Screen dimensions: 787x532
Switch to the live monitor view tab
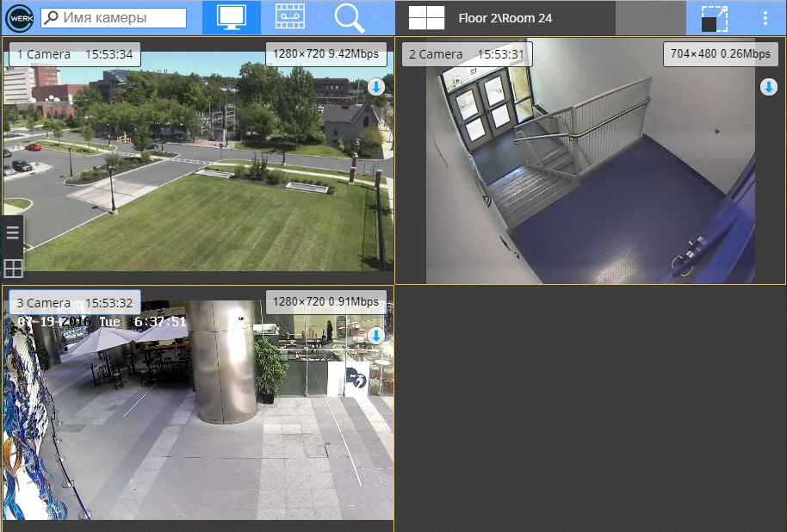[x=231, y=18]
